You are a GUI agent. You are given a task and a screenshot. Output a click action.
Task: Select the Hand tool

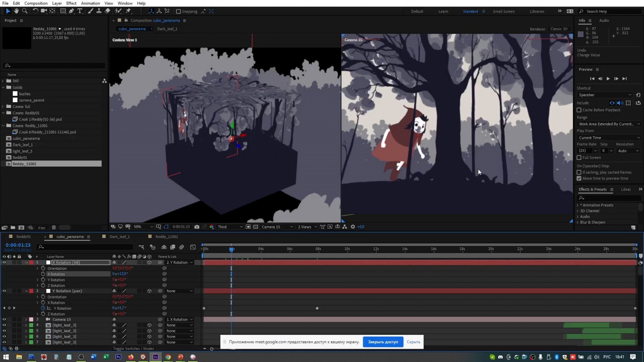click(16, 11)
